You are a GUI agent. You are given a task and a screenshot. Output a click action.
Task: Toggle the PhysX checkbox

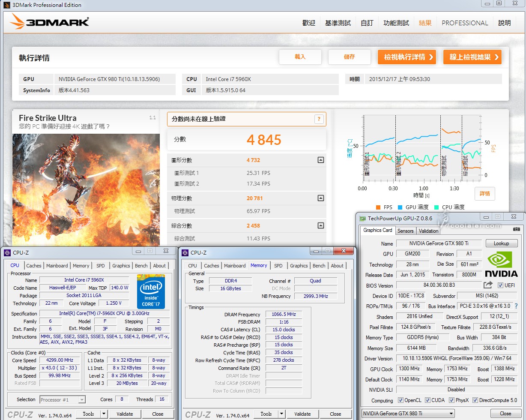click(452, 400)
